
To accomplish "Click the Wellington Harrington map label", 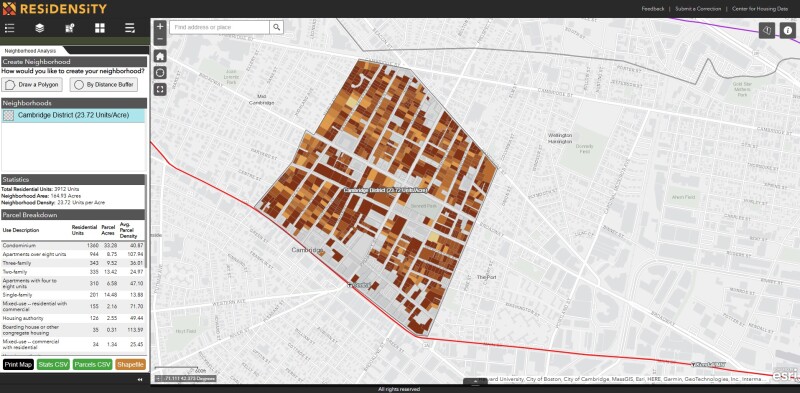I will point(560,138).
